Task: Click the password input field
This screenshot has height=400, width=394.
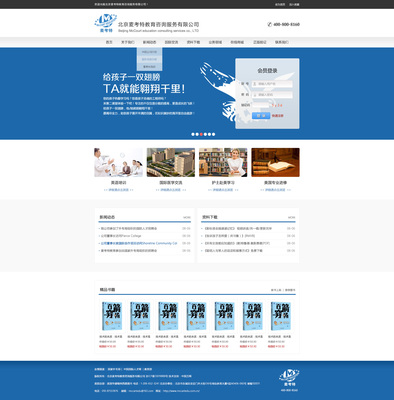Action: [x=272, y=95]
